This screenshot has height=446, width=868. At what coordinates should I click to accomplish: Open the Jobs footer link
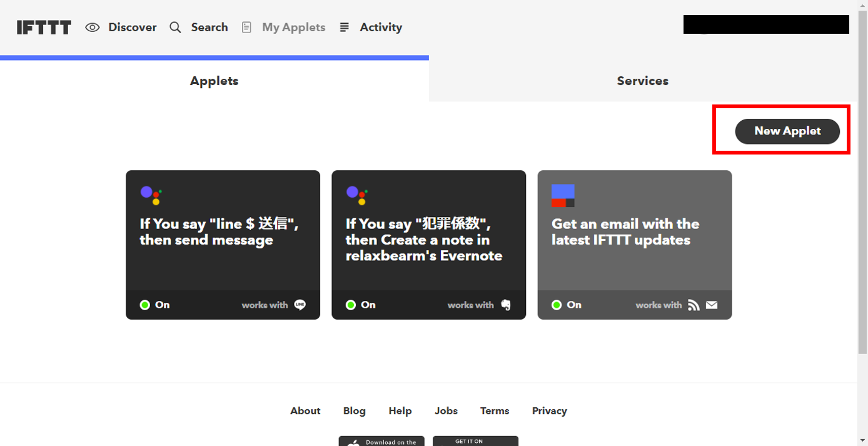447,411
